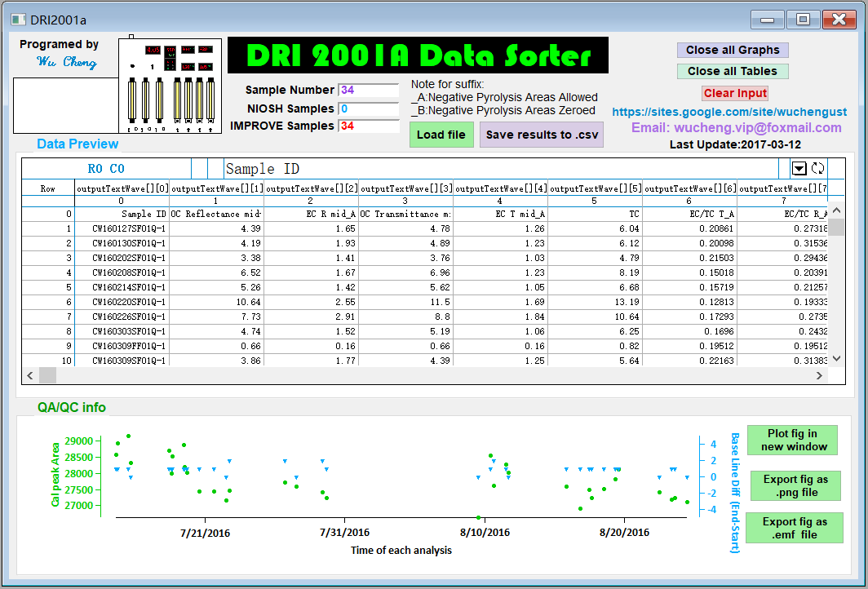Click the 'Time of each analysis' axis label
868x589 pixels.
[x=401, y=550]
